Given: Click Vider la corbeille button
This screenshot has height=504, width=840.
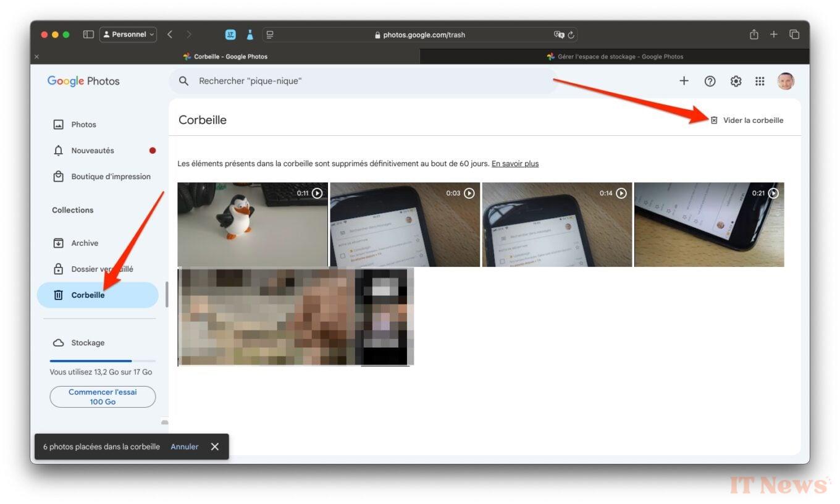Looking at the screenshot, I should pos(747,120).
